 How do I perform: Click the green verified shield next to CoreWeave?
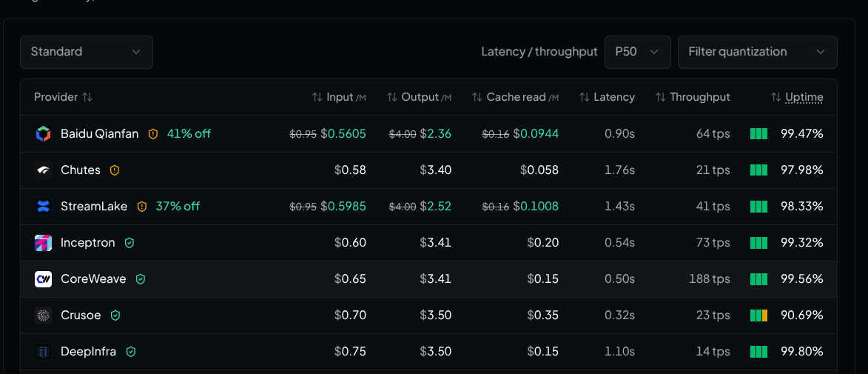[x=141, y=278]
